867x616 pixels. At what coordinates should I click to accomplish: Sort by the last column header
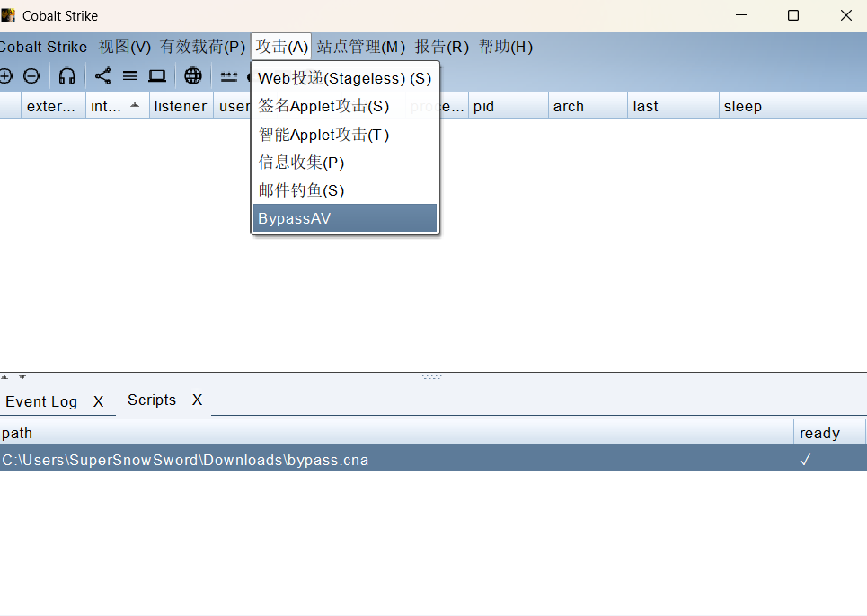(673, 106)
